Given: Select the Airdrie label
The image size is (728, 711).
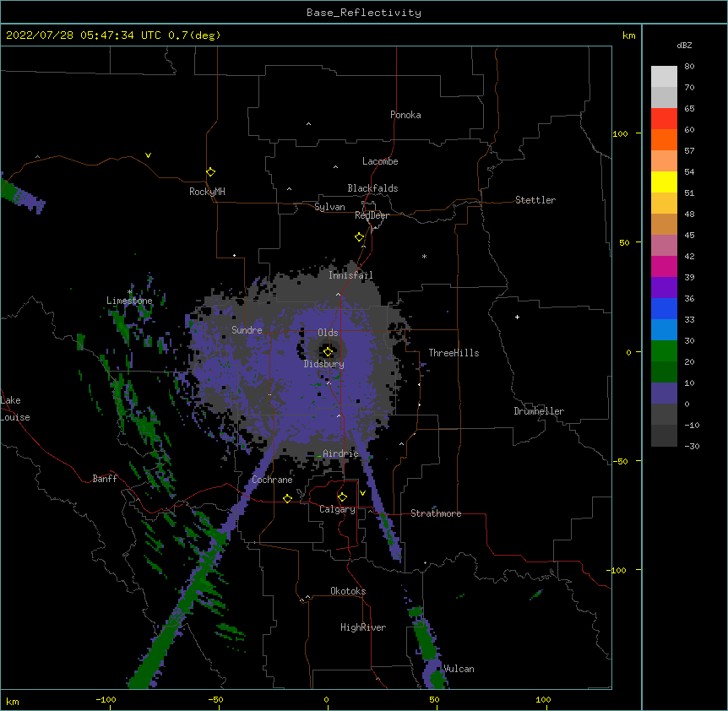Looking at the screenshot, I should coord(340,453).
